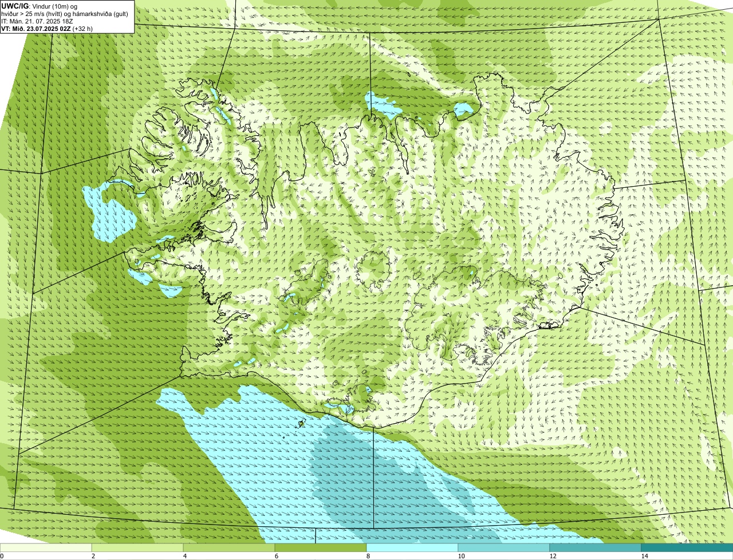Click the 4–6 m/s green legend swatch
733x560 pixels.
[229, 547]
